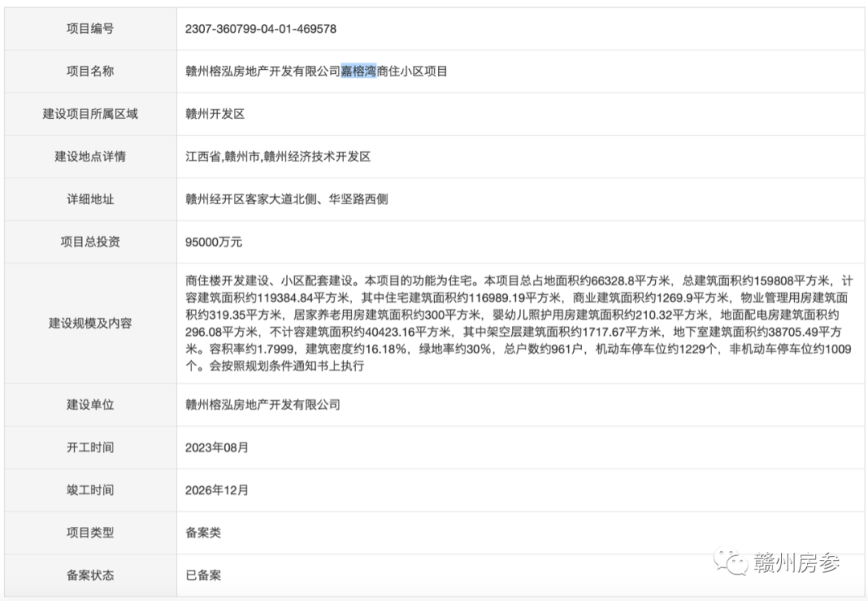Click the 竣工时间 label

pos(90,490)
